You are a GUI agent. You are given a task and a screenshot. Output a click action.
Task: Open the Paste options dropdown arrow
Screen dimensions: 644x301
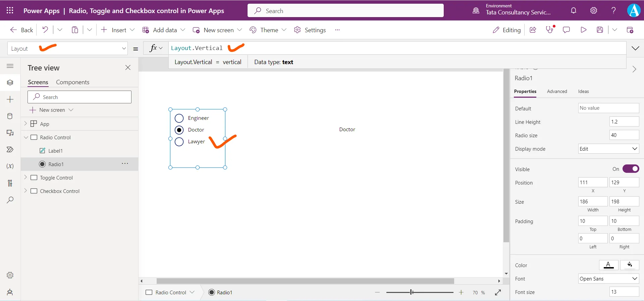coord(90,30)
